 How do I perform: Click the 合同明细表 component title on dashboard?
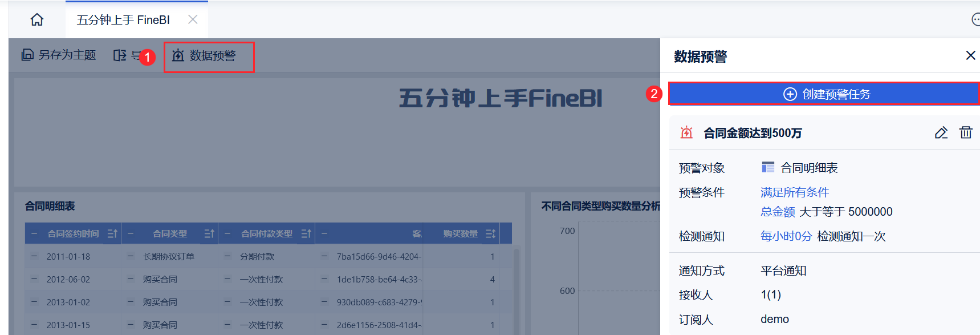point(50,206)
